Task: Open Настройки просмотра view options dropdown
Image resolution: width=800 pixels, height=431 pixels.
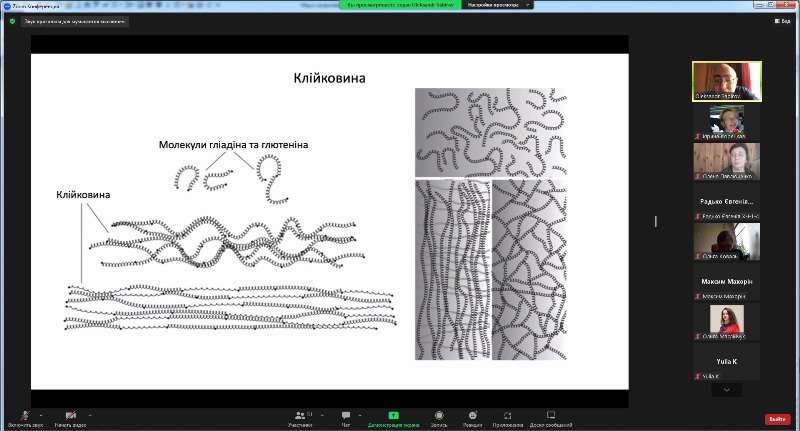Action: coord(498,5)
